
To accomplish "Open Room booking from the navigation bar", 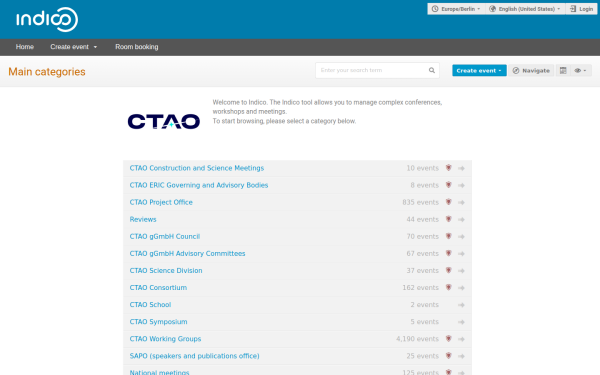I will click(x=137, y=47).
